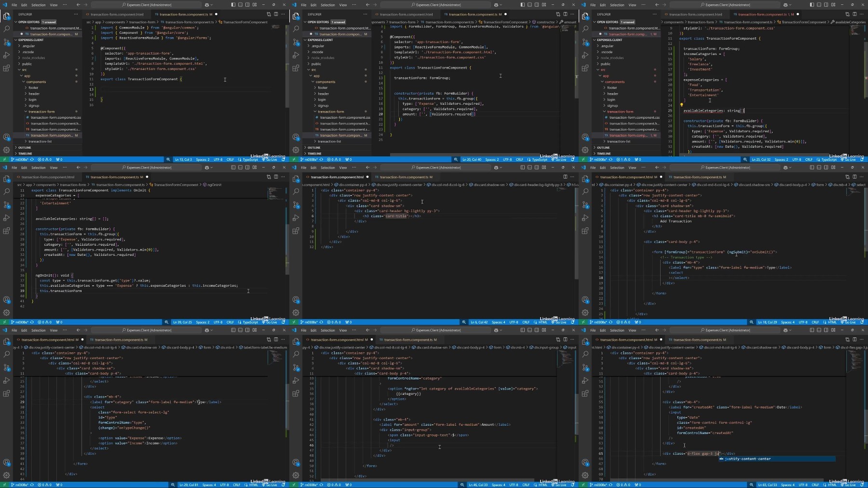The height and width of the screenshot is (488, 868).
Task: Click editor minimap in window showing Ln 39, Col 25
Action: (276, 194)
